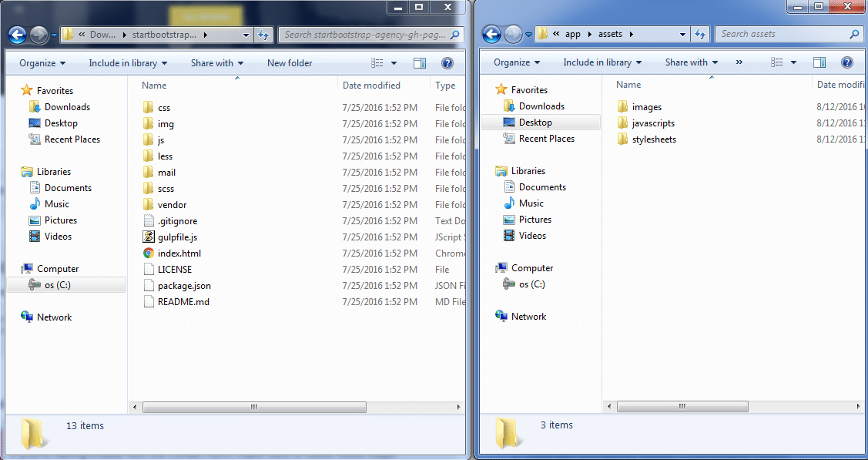The height and width of the screenshot is (460, 868).
Task: Sort by Date modified column in left window
Action: [x=371, y=86]
